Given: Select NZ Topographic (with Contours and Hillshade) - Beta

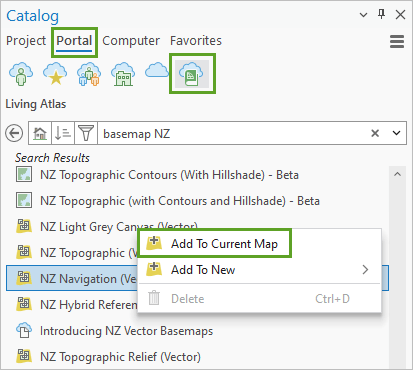Looking at the screenshot, I should [x=180, y=201].
